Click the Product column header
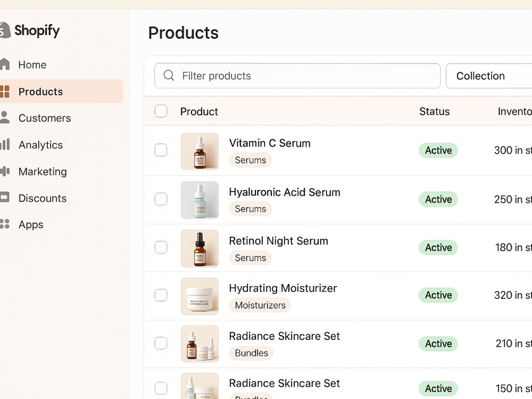 point(199,111)
